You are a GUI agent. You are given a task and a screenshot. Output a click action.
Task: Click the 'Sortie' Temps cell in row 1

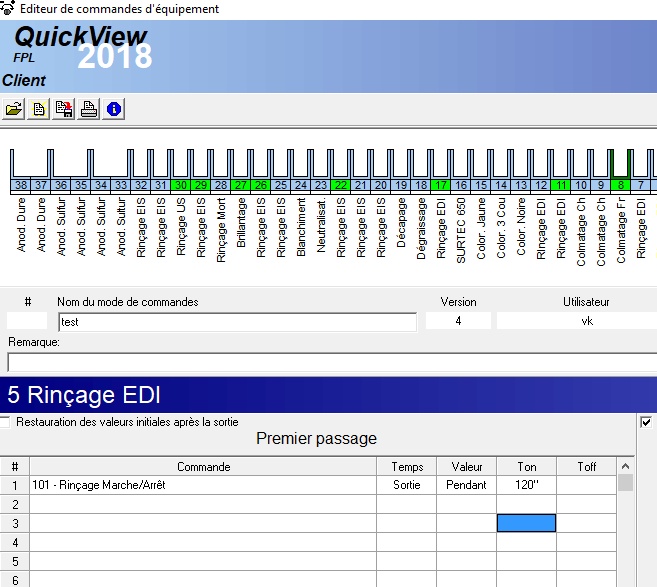[x=407, y=485]
